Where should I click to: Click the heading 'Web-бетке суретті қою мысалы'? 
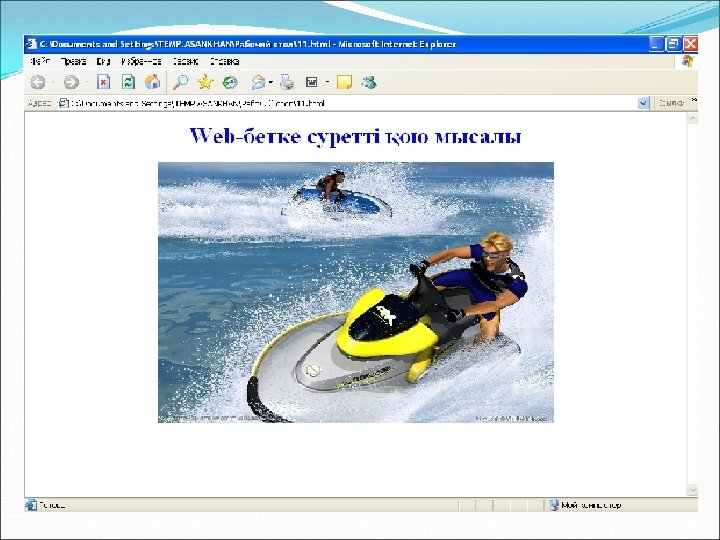coord(355,136)
